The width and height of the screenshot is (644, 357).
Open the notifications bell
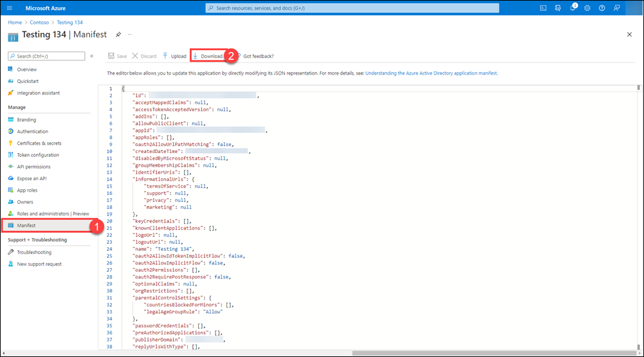(571, 8)
